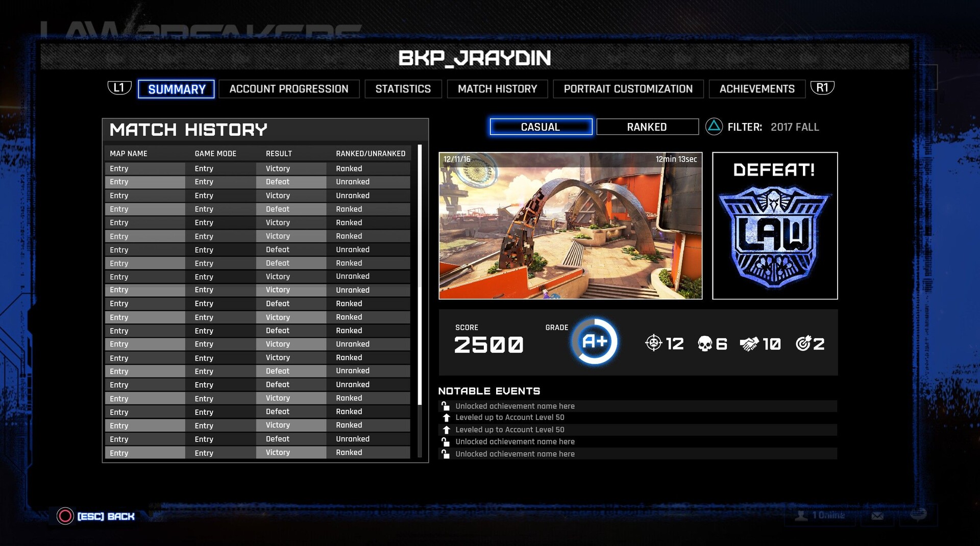Click the BKP_JRAYDIN player name title

tap(475, 58)
